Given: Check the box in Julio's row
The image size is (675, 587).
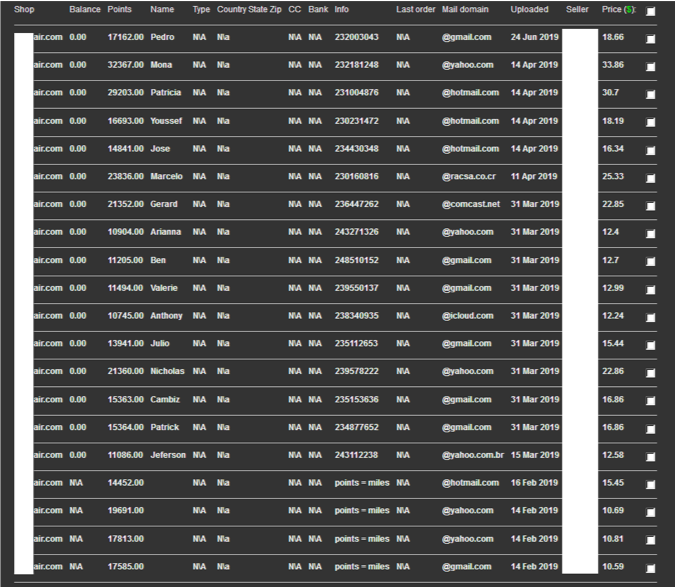Looking at the screenshot, I should click(x=651, y=345).
